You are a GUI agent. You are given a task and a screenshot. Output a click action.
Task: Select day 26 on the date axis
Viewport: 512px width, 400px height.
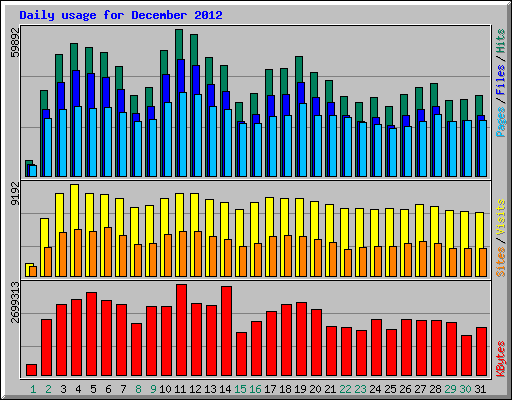point(405,389)
